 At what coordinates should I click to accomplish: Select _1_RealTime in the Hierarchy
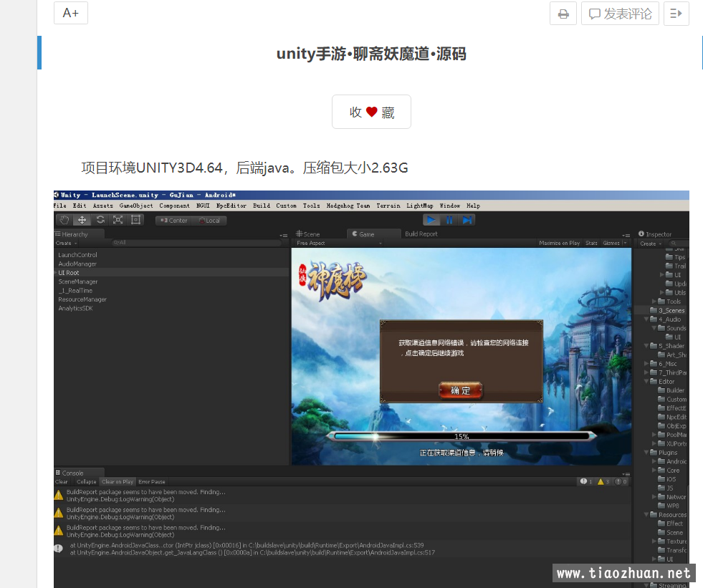[x=75, y=291]
